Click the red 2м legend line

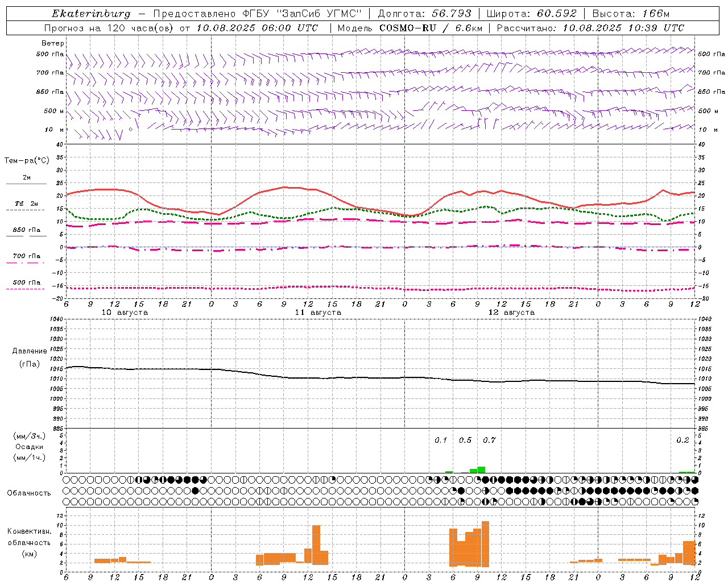tap(26, 184)
